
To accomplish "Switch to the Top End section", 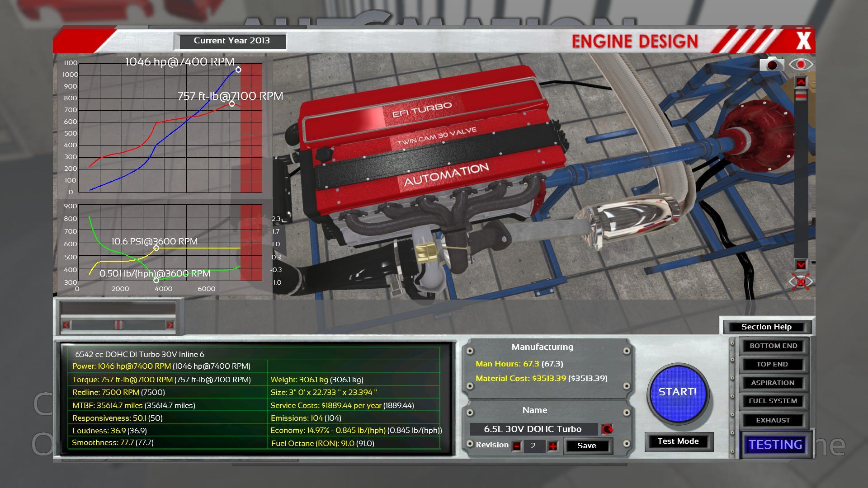I will (x=772, y=364).
